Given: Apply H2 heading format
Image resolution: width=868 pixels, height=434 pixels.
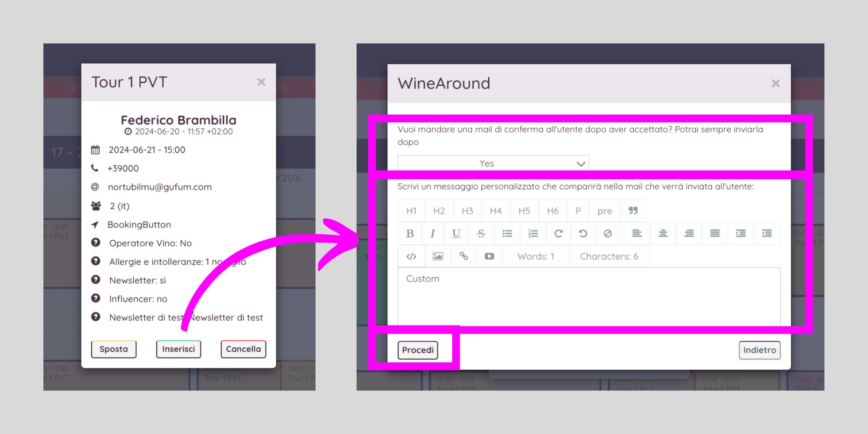Looking at the screenshot, I should point(439,211).
